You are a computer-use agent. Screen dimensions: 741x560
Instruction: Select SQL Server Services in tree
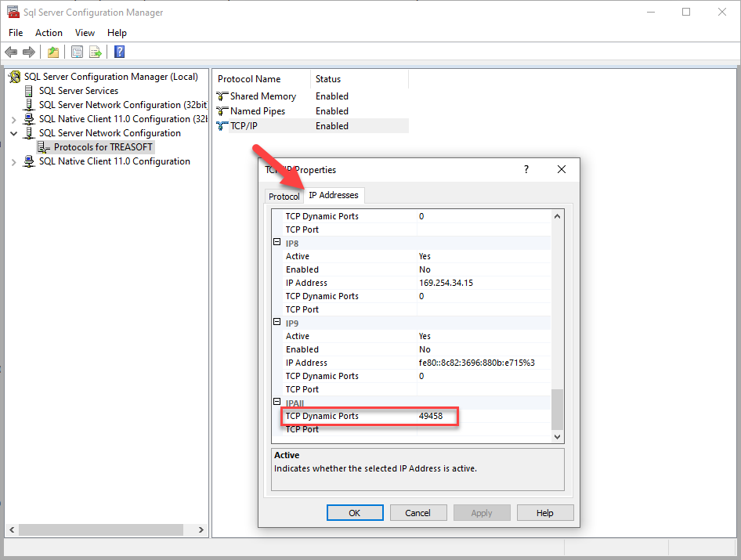[x=78, y=91]
